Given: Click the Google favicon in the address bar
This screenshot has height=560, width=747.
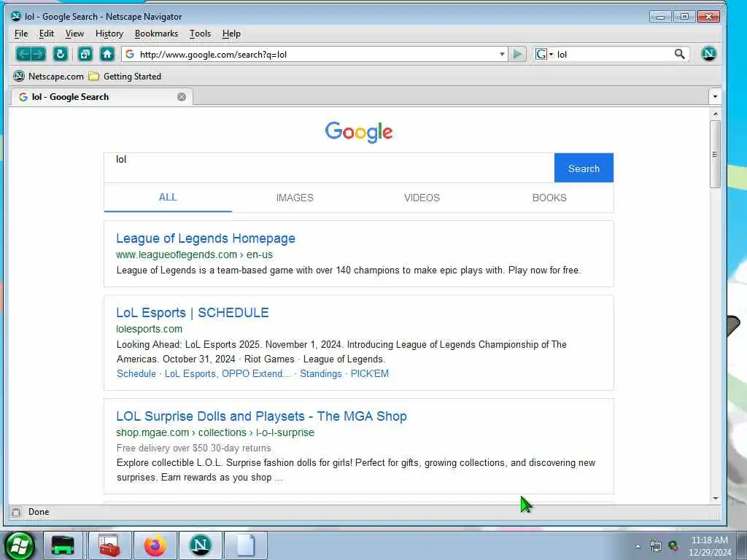Looking at the screenshot, I should coord(130,54).
